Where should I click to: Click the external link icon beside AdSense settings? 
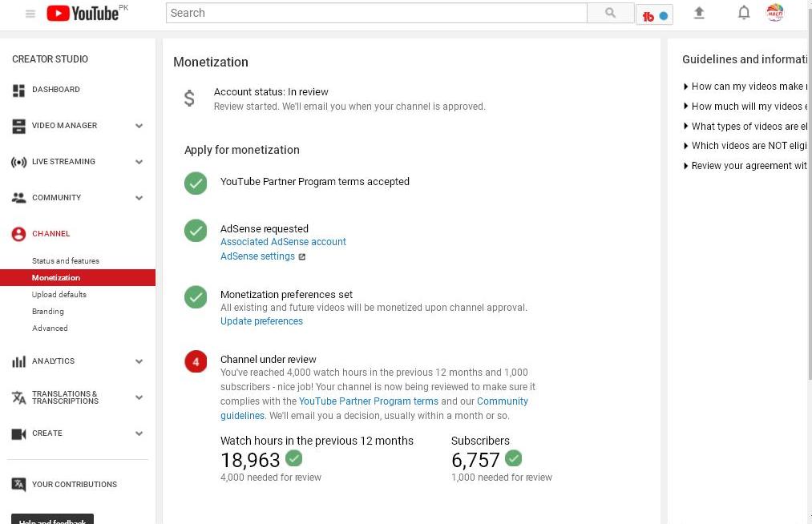pyautogui.click(x=302, y=257)
